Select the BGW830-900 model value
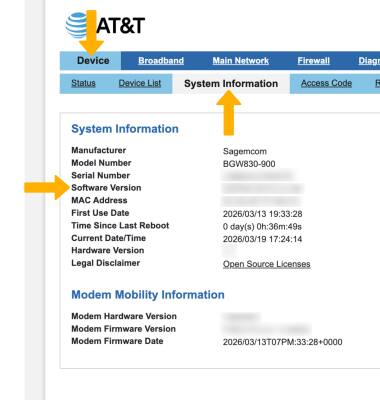This screenshot has height=400, width=380. 249,164
